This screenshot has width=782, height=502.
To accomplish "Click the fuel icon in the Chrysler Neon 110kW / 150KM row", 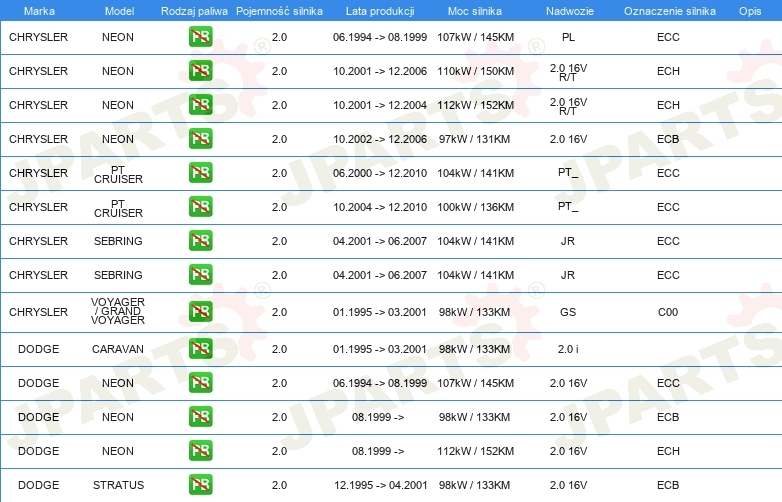I will (x=200, y=71).
